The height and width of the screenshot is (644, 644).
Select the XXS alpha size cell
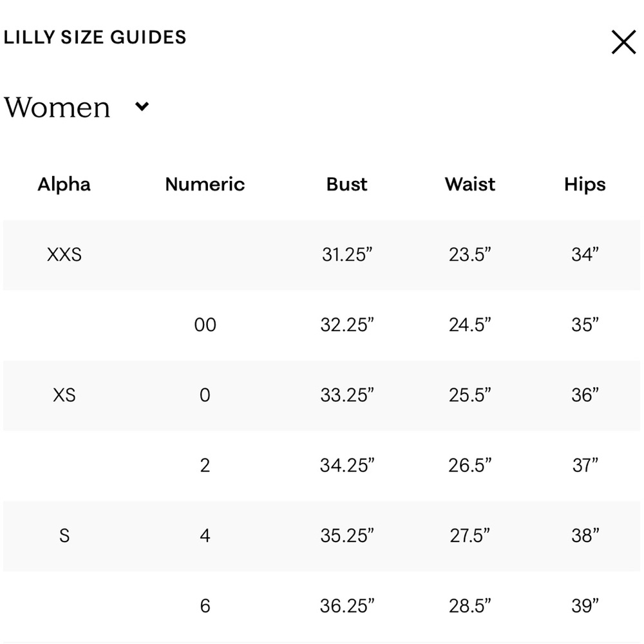(x=64, y=254)
